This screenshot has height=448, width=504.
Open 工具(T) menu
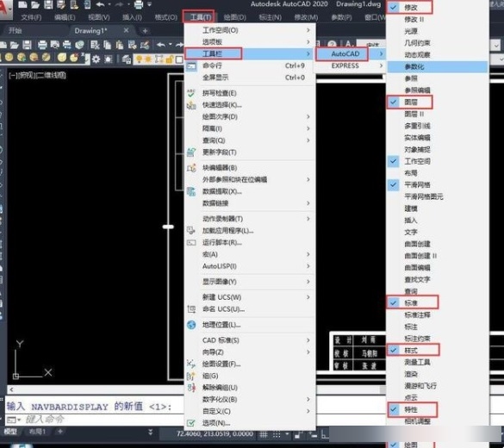click(201, 17)
